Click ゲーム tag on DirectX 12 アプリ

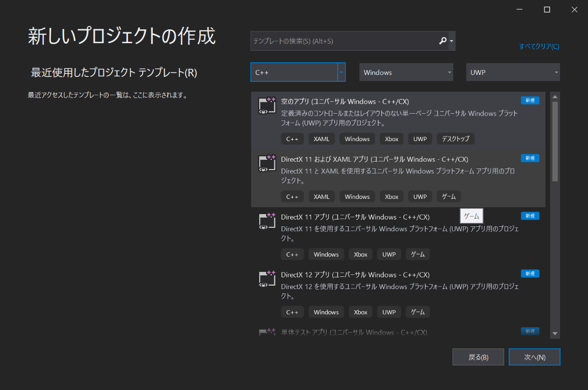point(418,312)
